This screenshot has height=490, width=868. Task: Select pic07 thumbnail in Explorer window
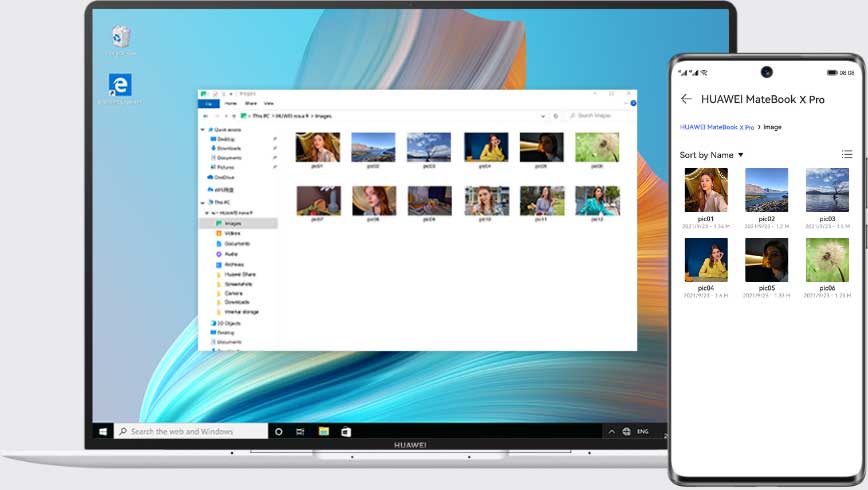[318, 203]
